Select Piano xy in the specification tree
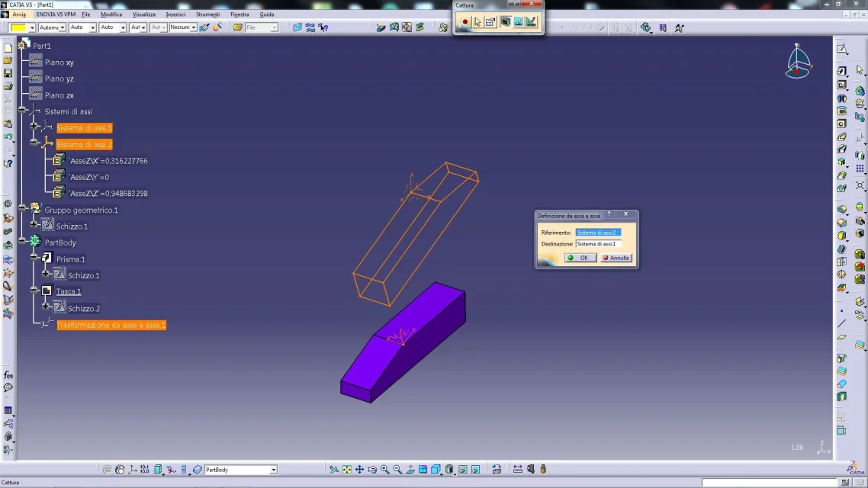Viewport: 868px width, 488px height. 59,63
